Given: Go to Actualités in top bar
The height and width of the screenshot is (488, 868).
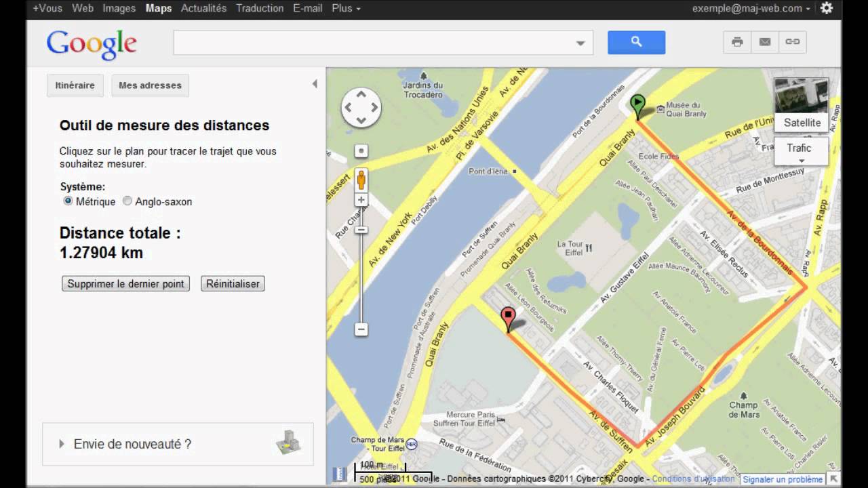Looking at the screenshot, I should pos(203,8).
